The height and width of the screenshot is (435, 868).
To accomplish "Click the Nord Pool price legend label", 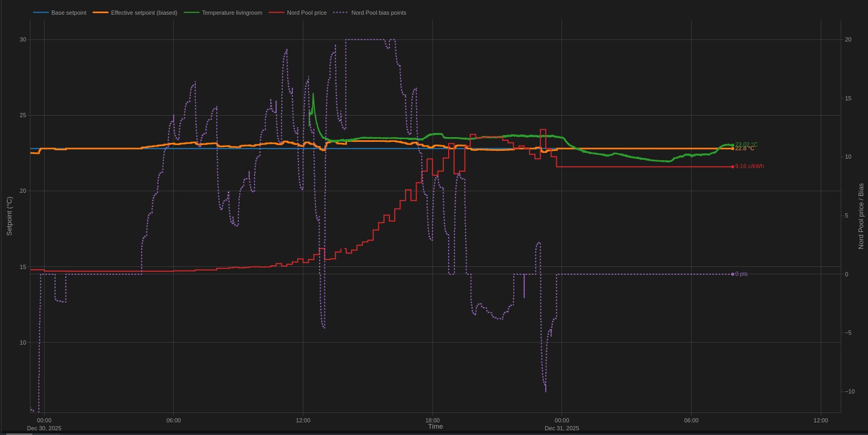I will click(306, 13).
